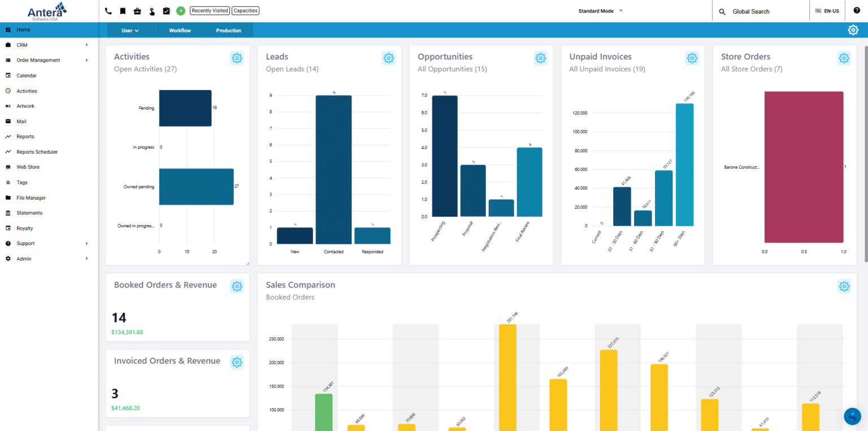Open the bookmarks icon in the top toolbar
The image size is (868, 431).
(x=122, y=10)
